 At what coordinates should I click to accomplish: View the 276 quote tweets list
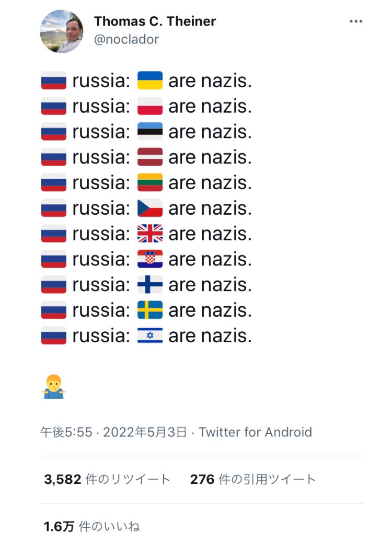click(x=253, y=479)
